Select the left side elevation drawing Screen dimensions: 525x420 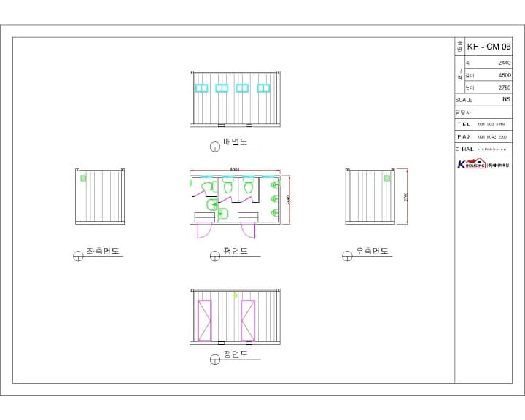(100, 196)
